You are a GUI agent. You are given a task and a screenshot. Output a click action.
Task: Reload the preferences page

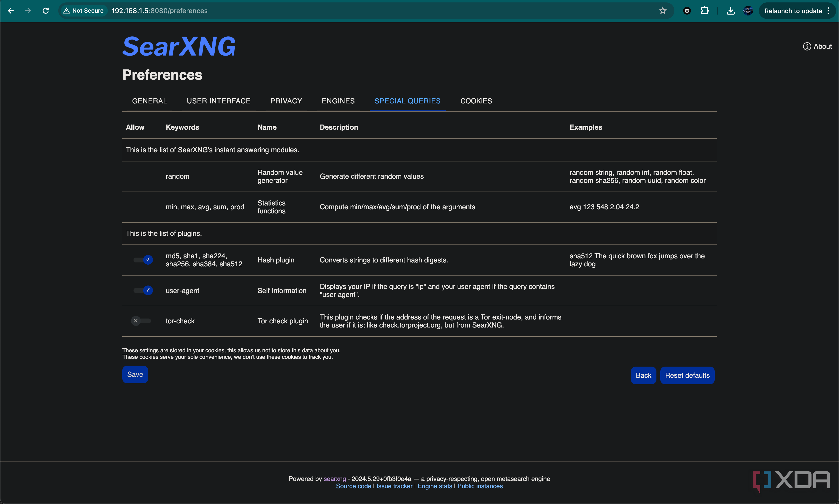pyautogui.click(x=45, y=11)
